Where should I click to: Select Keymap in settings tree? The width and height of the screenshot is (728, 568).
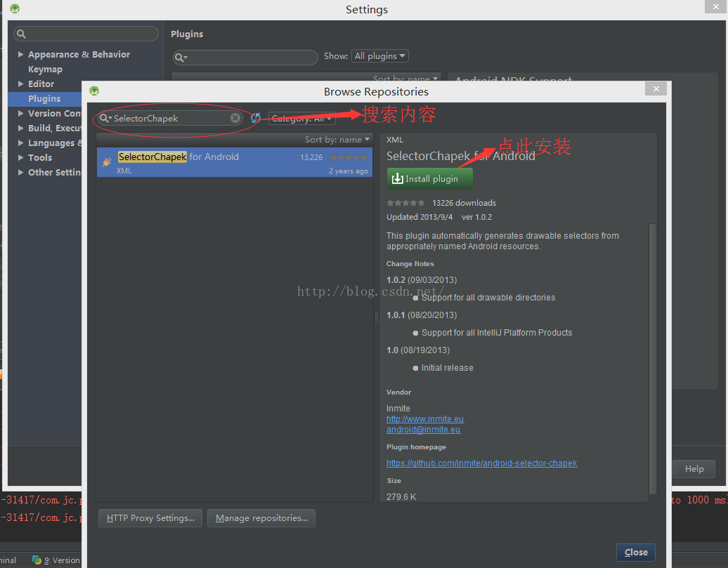(45, 69)
